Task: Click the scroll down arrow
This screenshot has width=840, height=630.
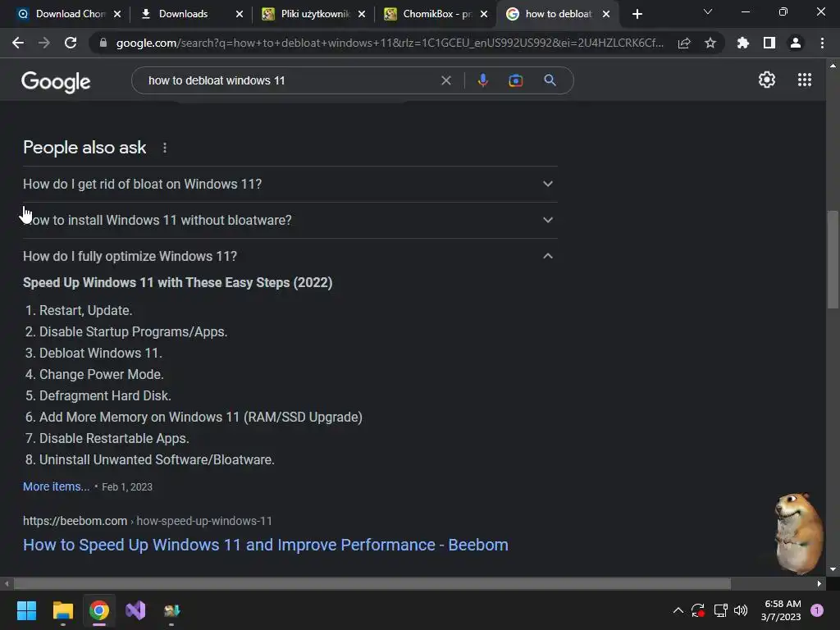Action: pyautogui.click(x=833, y=569)
